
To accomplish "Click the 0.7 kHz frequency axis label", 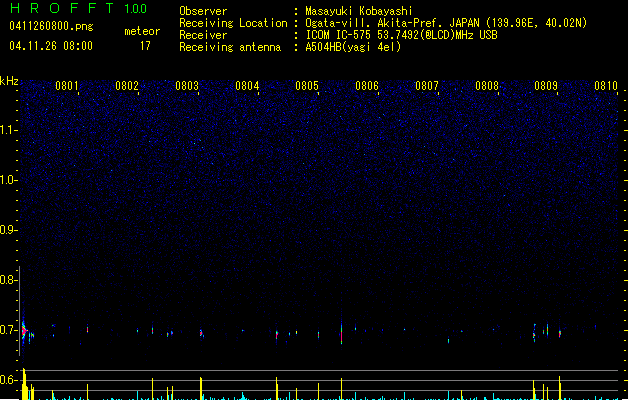I will 8,330.
